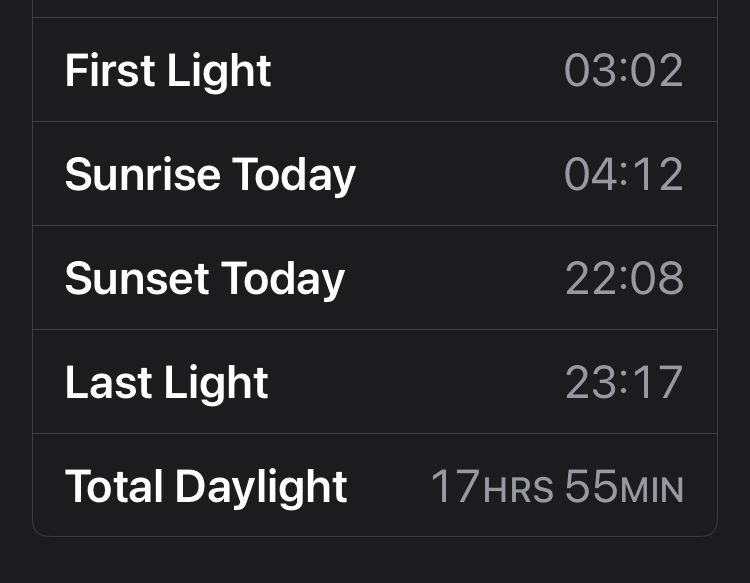Select the Sunrise Today row label
The height and width of the screenshot is (583, 750).
[210, 176]
